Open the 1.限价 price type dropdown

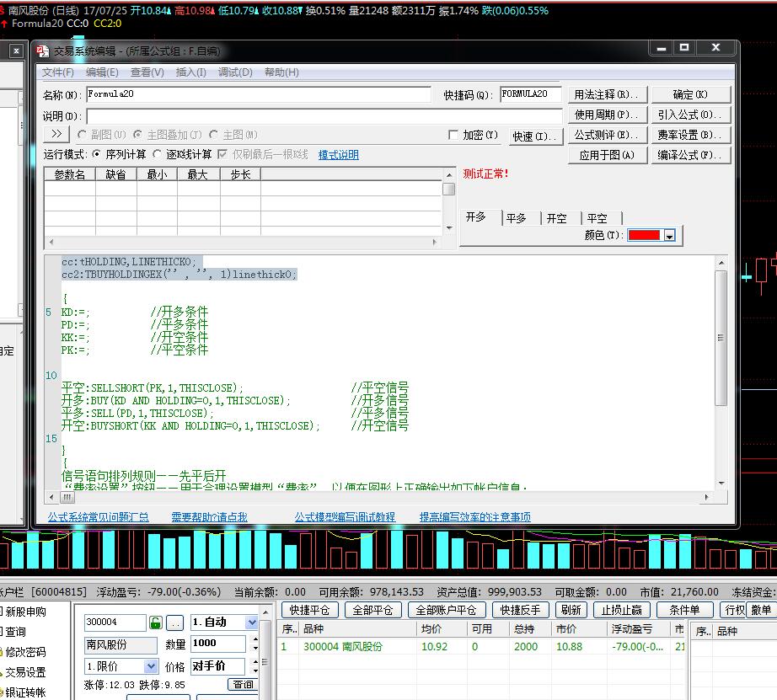click(x=151, y=666)
